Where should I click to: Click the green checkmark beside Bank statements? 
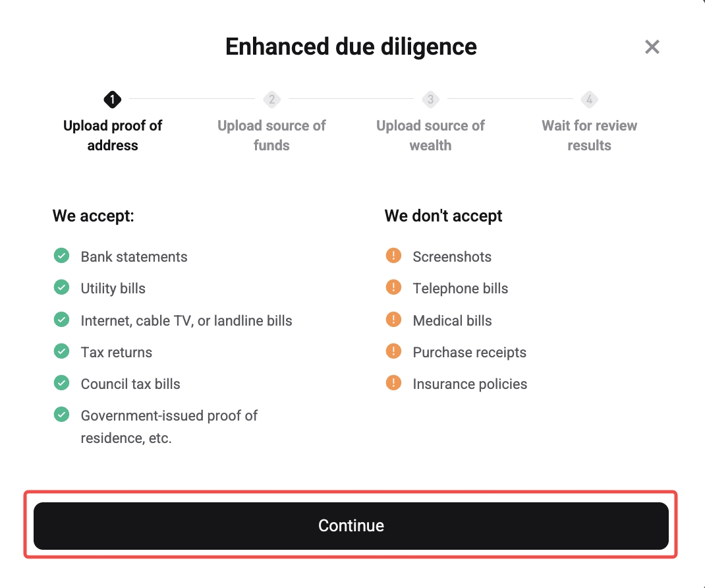coord(61,255)
